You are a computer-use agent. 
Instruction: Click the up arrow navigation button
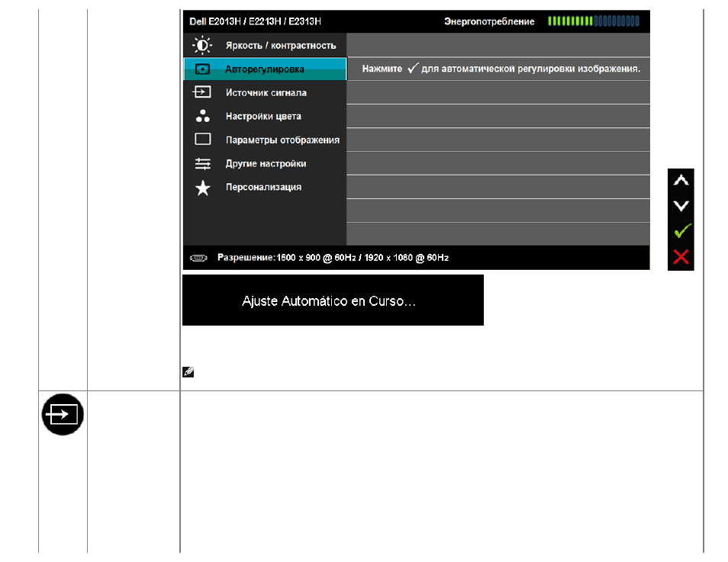click(681, 180)
